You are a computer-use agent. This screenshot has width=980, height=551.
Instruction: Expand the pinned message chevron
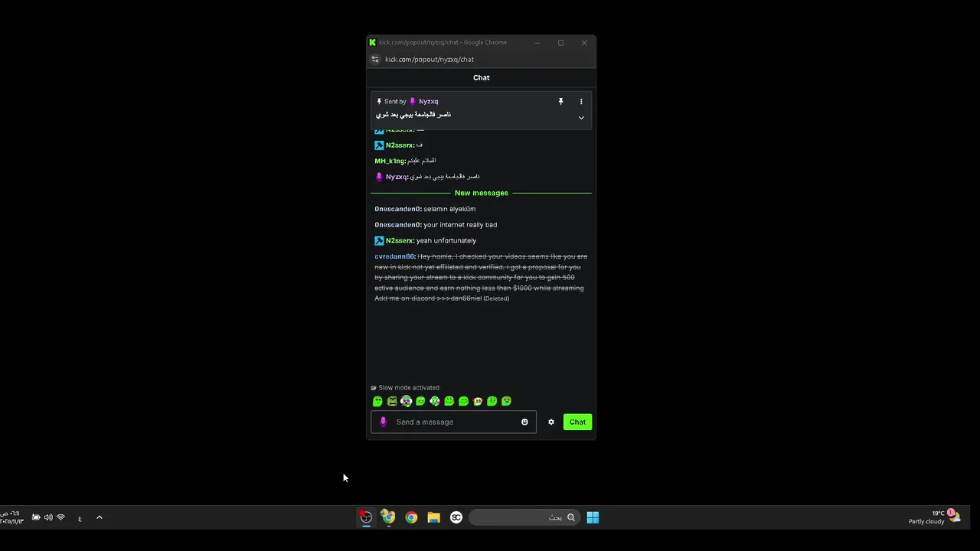pyautogui.click(x=581, y=118)
